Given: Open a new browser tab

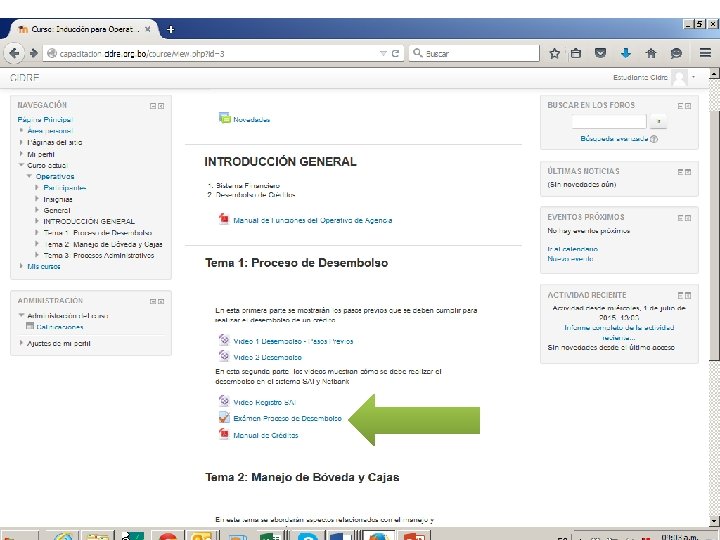Looking at the screenshot, I should tap(170, 29).
